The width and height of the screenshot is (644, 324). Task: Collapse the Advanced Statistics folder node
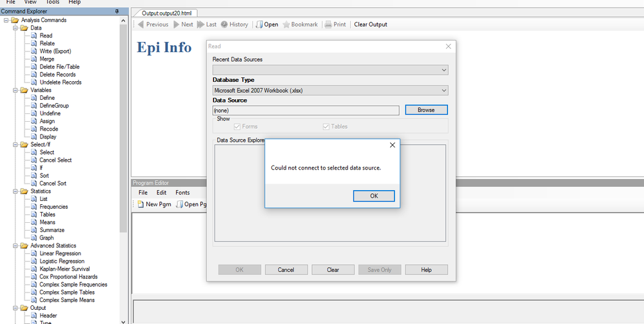[15, 245]
